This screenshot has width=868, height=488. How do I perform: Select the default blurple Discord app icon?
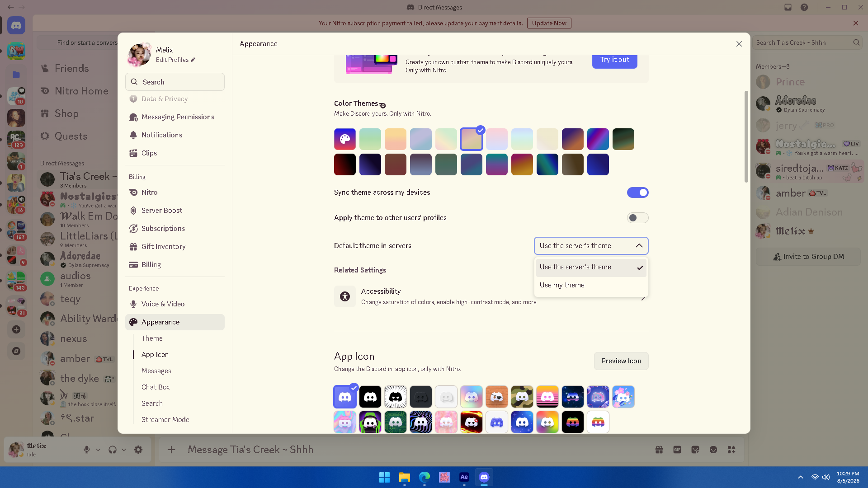[345, 397]
